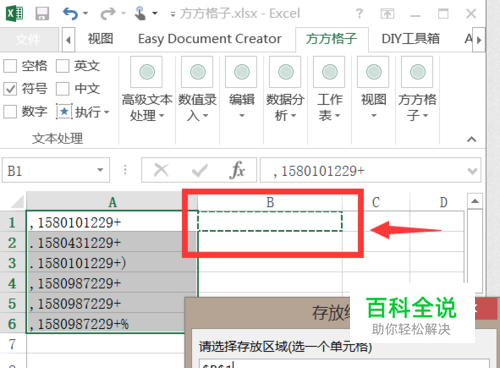The image size is (500, 368).
Task: Select column C header
Action: click(x=376, y=202)
